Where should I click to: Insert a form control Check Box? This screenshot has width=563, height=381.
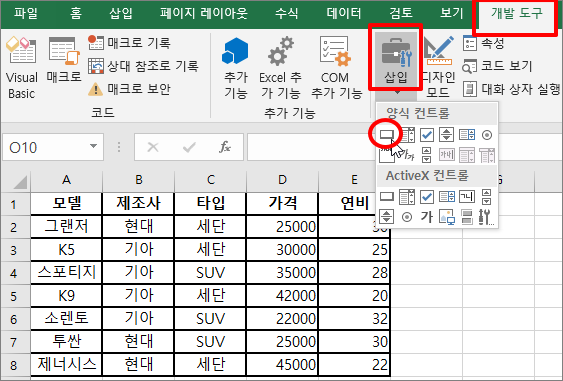(x=427, y=135)
